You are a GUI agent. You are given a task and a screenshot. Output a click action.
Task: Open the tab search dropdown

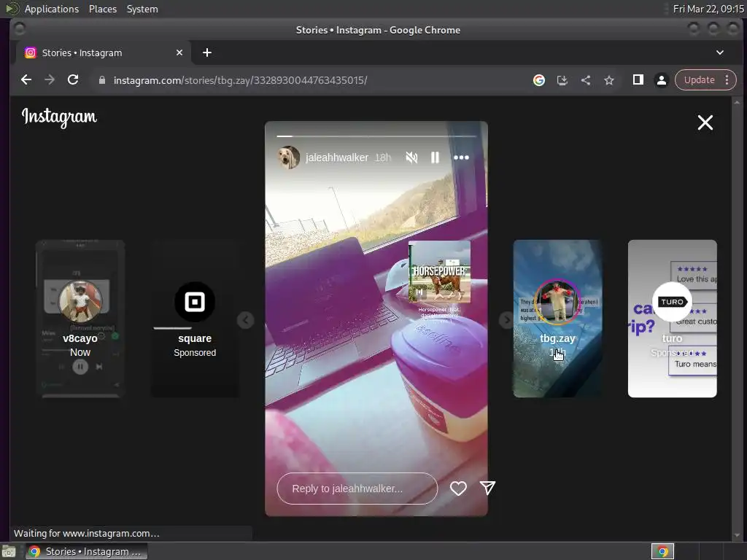point(720,52)
